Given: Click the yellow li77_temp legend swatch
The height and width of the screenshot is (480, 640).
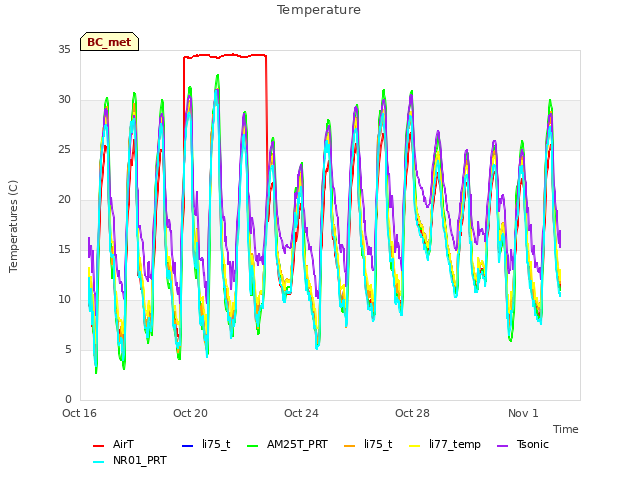Looking at the screenshot, I should (415, 446).
